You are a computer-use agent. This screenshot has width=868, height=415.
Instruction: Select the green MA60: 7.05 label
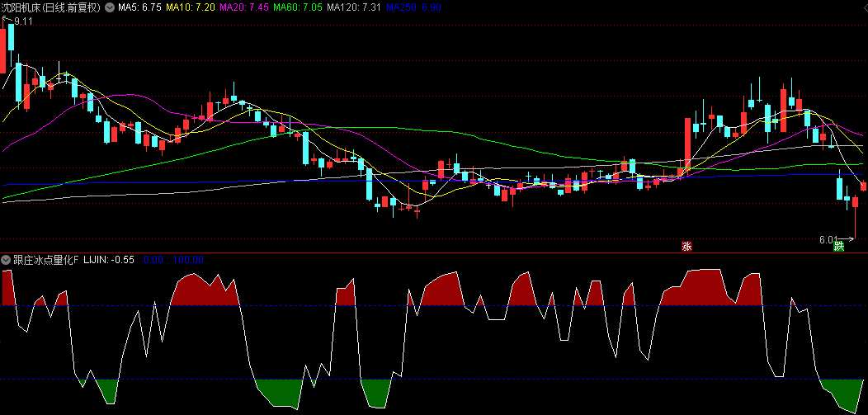pyautogui.click(x=299, y=7)
